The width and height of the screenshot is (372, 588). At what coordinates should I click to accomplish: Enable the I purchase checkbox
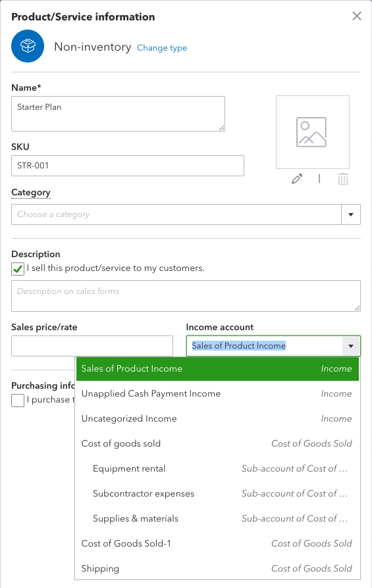click(18, 401)
